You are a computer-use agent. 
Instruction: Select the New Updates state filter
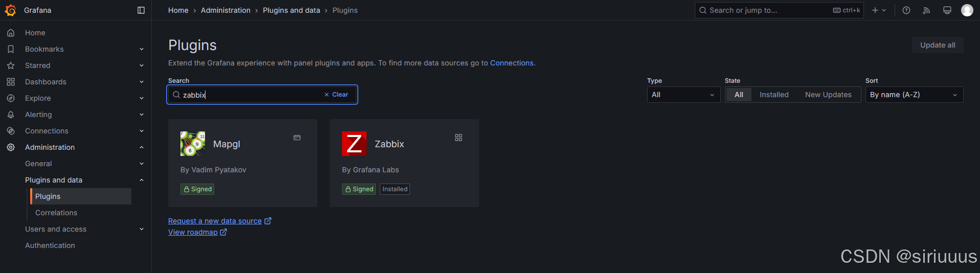point(828,95)
